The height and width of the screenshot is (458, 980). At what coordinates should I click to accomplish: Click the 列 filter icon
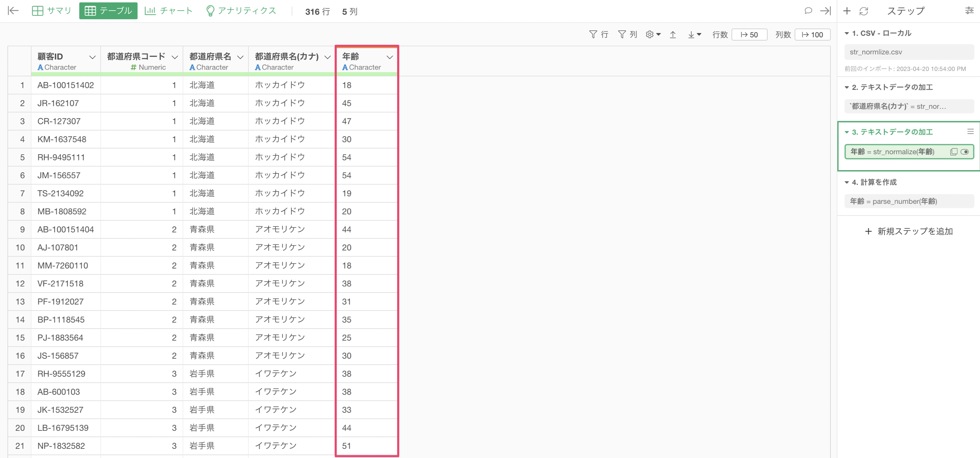pos(627,35)
